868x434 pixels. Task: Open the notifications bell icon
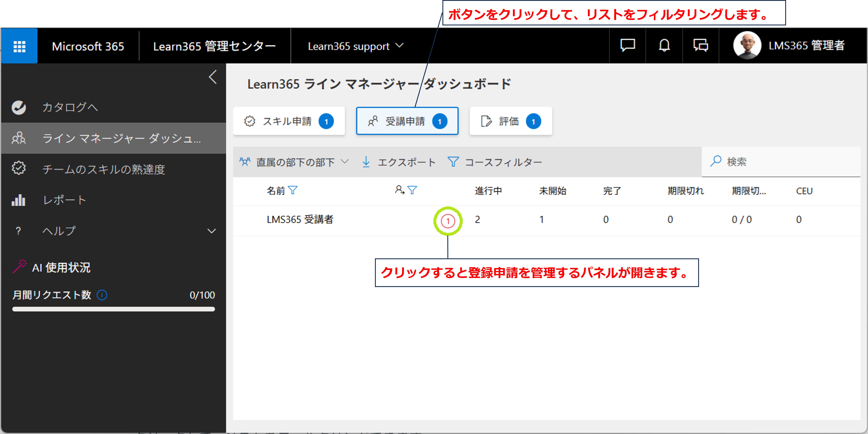(664, 46)
